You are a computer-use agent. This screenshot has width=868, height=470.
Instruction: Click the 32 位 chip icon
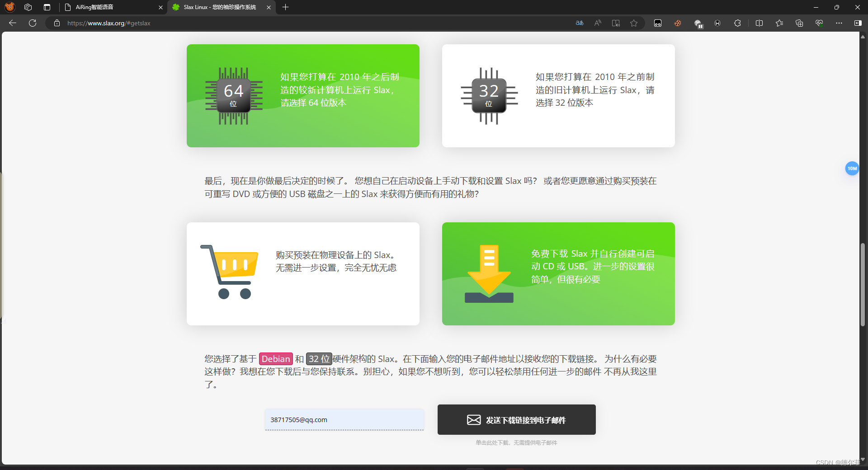click(489, 96)
